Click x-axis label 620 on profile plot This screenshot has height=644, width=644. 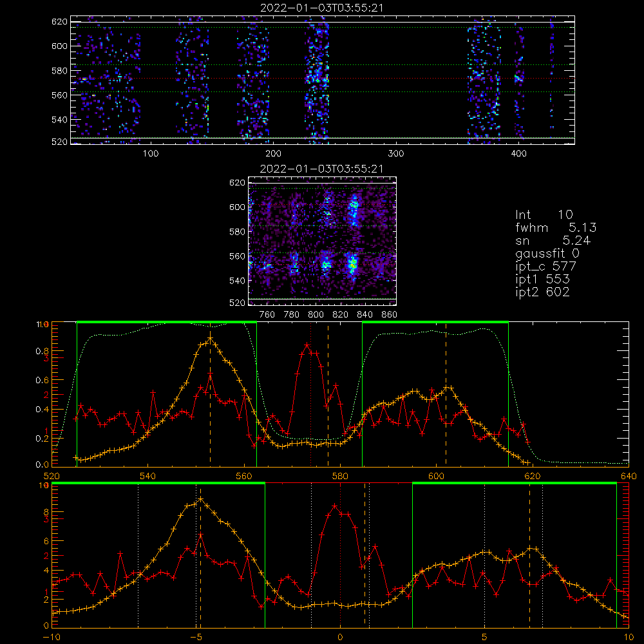(x=533, y=476)
